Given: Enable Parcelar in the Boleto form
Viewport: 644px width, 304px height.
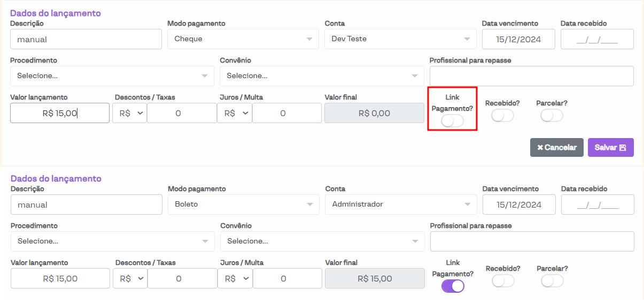Looking at the screenshot, I should point(552,281).
